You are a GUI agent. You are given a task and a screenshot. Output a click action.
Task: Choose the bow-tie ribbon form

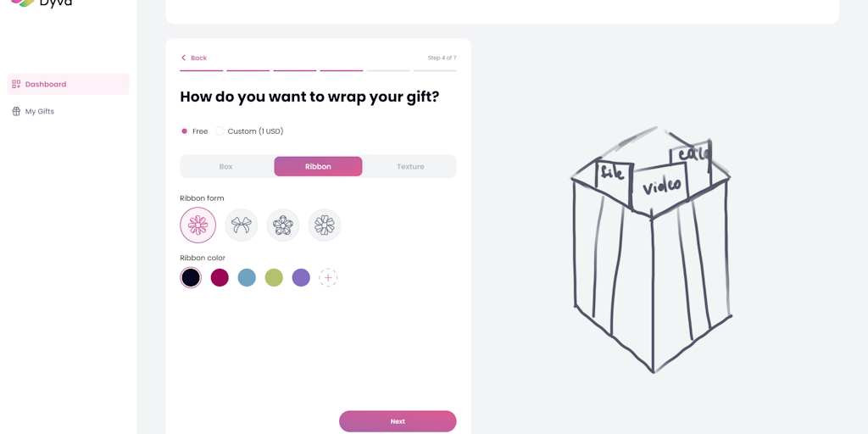tap(242, 225)
